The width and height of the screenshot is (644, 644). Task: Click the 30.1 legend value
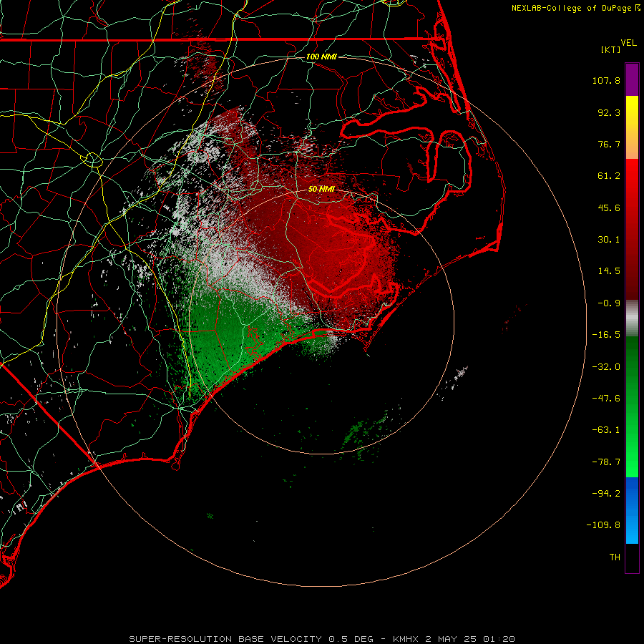point(609,240)
